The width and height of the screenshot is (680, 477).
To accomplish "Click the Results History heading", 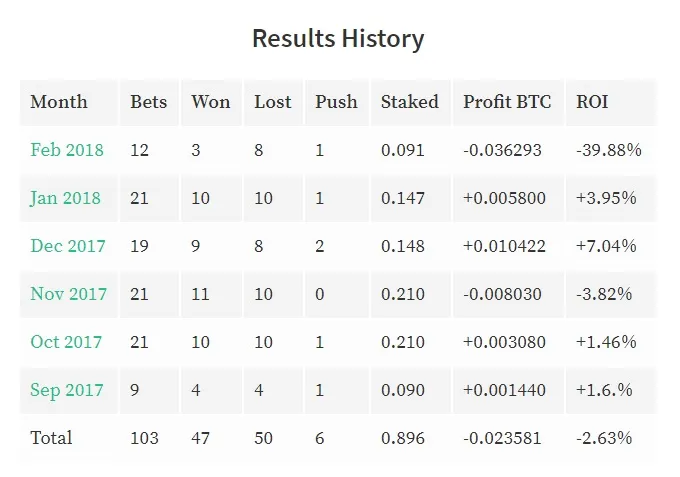I will point(338,39).
